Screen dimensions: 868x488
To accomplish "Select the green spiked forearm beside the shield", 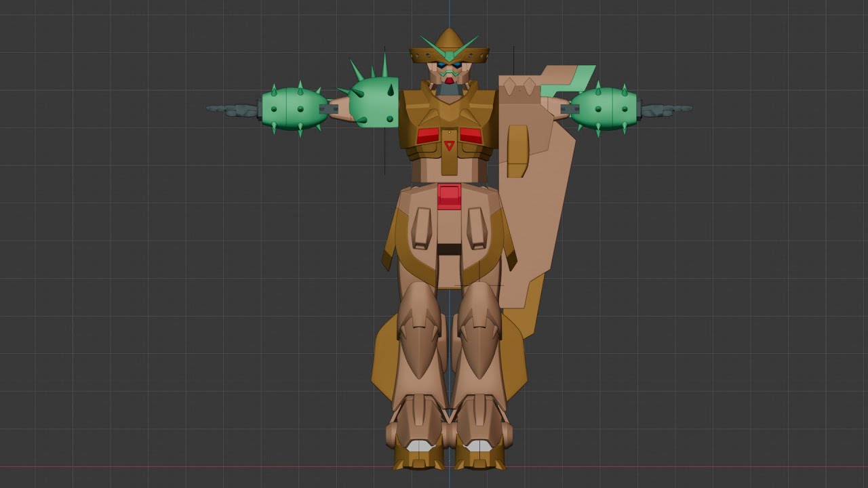I will (x=604, y=108).
